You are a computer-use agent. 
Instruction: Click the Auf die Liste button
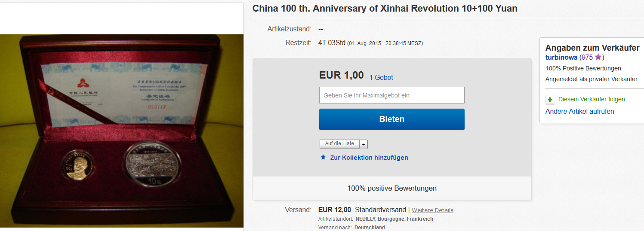click(x=339, y=144)
